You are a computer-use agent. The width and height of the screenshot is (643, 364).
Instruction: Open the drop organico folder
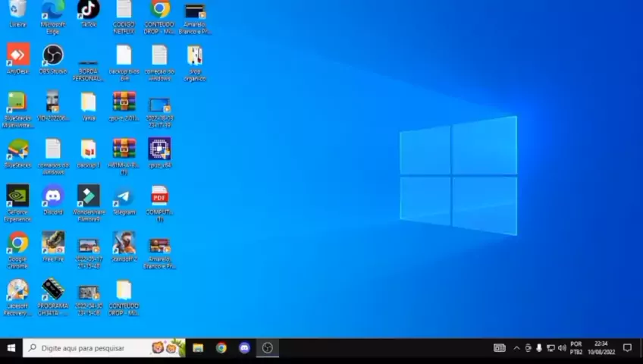(x=195, y=62)
